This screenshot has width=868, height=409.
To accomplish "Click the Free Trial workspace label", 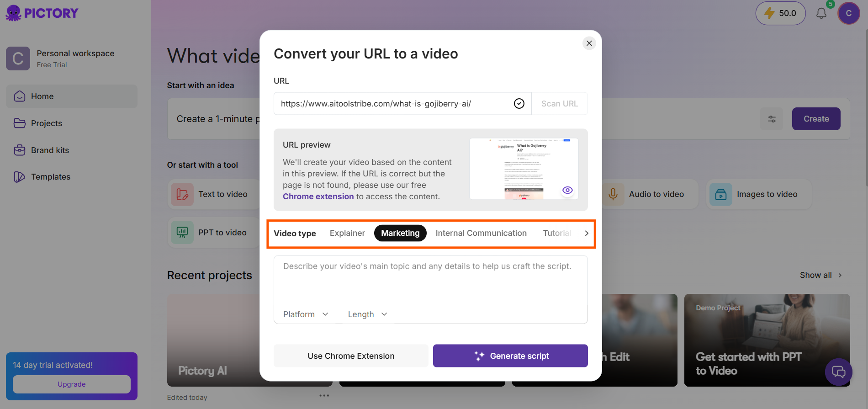I will (x=52, y=65).
